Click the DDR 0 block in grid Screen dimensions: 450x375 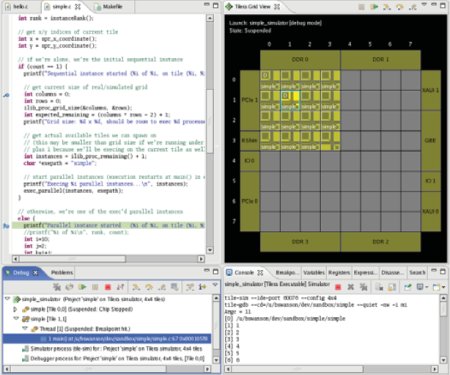[300, 60]
